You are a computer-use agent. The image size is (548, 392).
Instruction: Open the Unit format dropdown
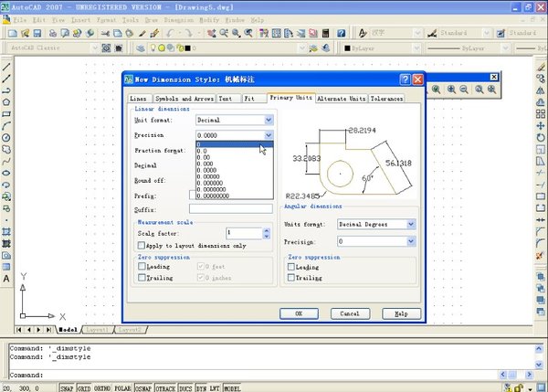(x=269, y=120)
